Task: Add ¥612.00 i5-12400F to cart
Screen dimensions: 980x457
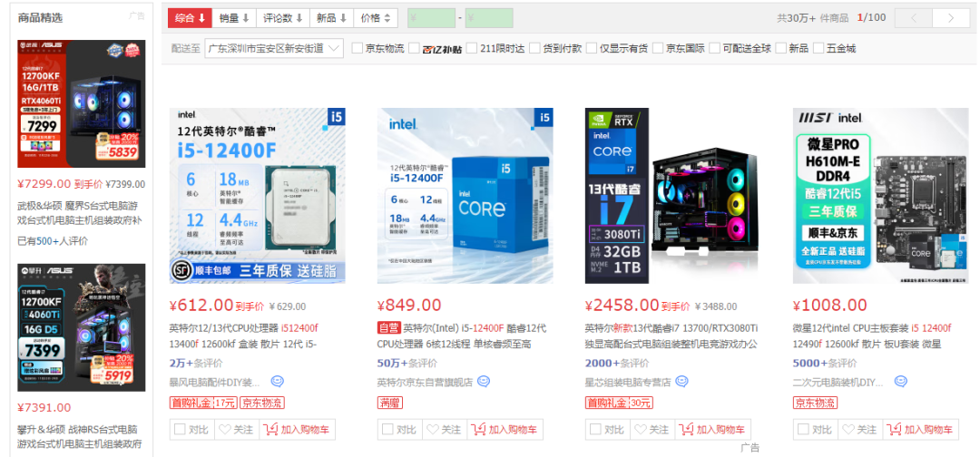Action: (297, 430)
